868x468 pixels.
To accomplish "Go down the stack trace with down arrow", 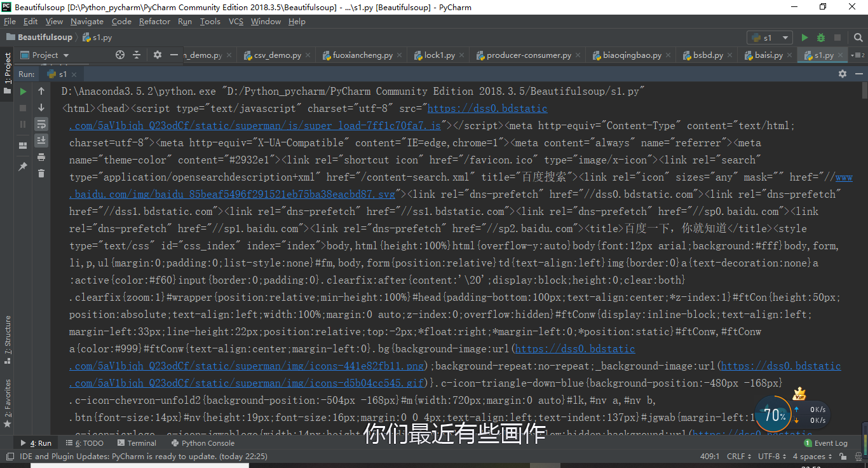I will tap(41, 108).
